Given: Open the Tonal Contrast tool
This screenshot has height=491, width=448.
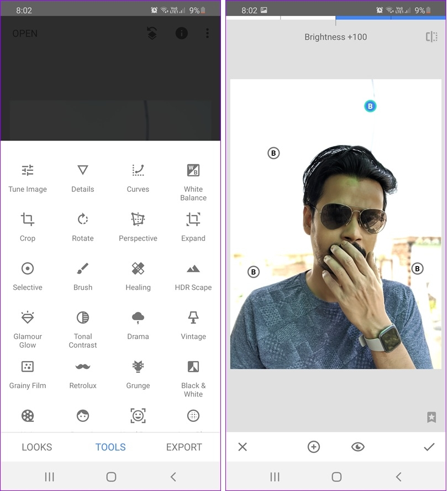Looking at the screenshot, I should 83,330.
